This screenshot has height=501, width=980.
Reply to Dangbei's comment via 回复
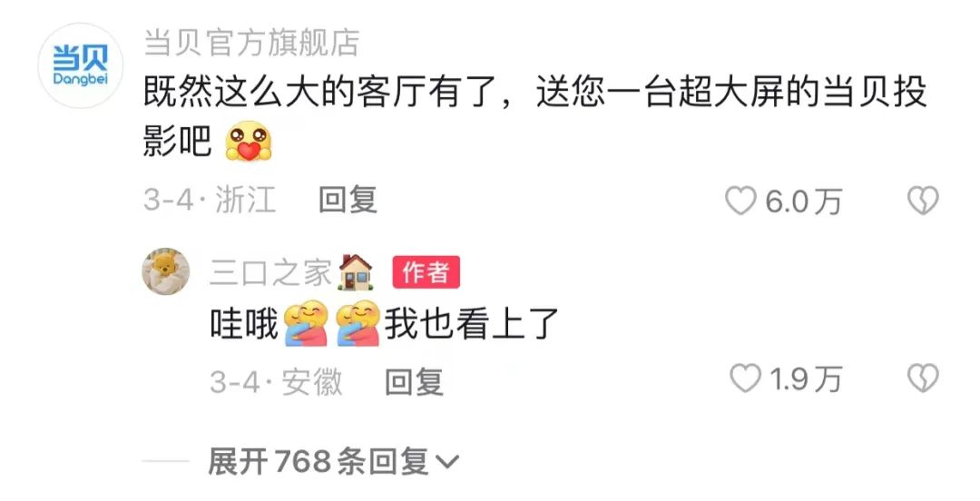[x=348, y=201]
